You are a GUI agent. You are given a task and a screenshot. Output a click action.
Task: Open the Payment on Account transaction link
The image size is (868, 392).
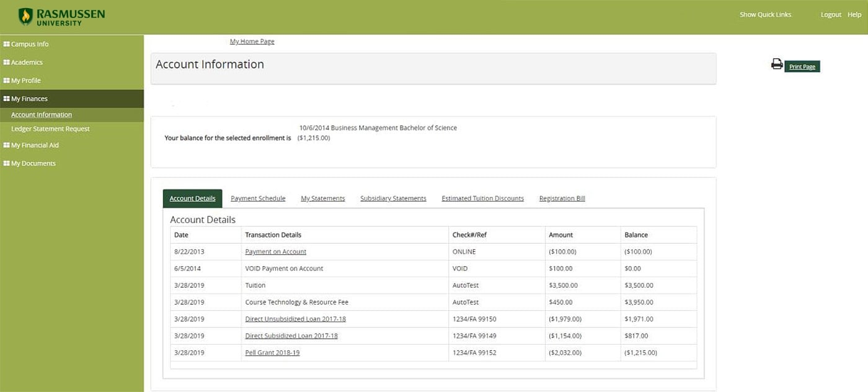click(275, 251)
